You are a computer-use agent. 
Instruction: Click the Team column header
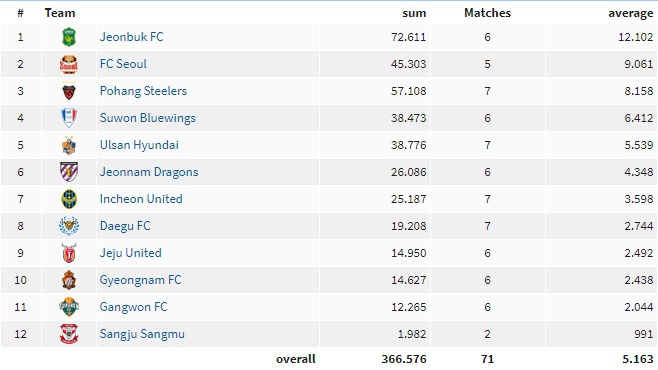60,13
